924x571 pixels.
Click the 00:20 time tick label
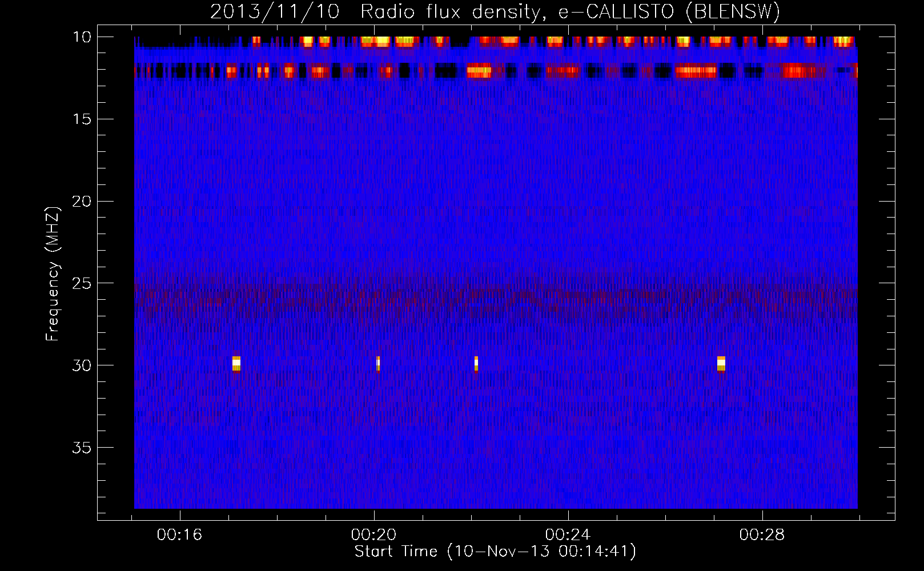coord(374,534)
